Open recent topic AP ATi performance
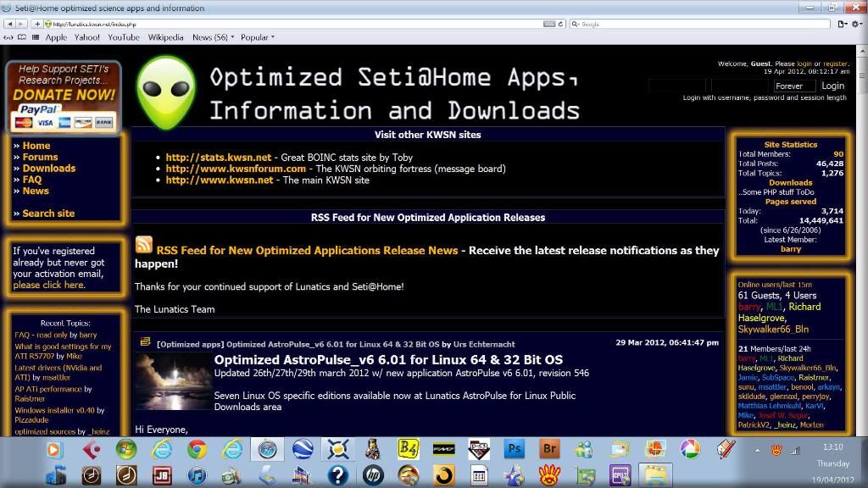Image resolution: width=868 pixels, height=488 pixels. point(48,389)
